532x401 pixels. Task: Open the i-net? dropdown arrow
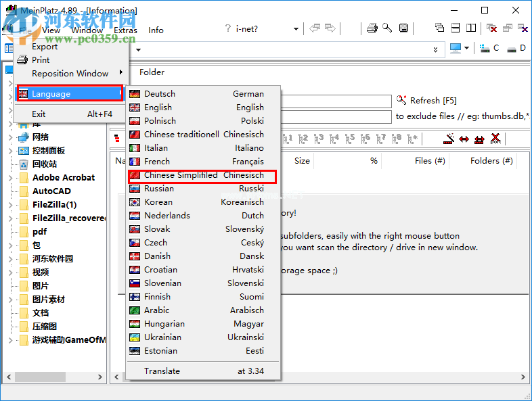[296, 29]
